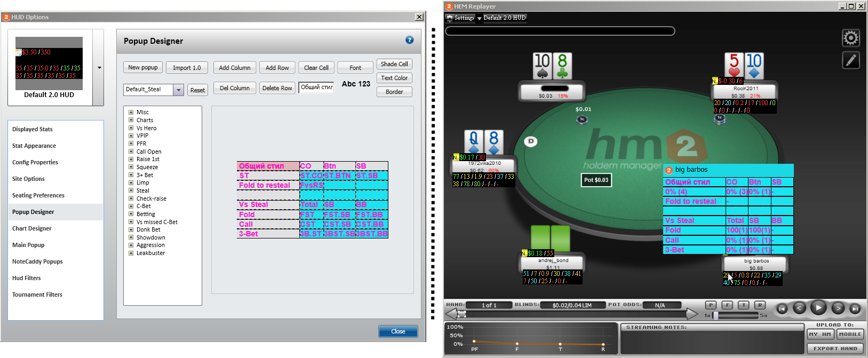Expand the Misc stats category

pos(131,112)
